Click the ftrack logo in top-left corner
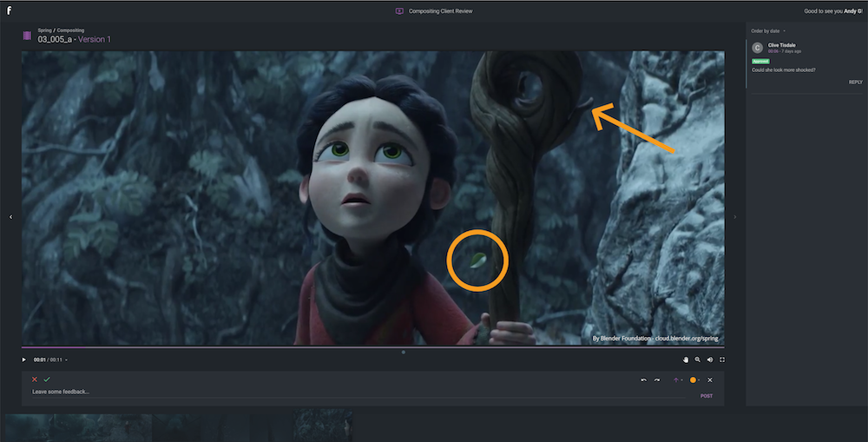This screenshot has width=868, height=442. click(9, 10)
